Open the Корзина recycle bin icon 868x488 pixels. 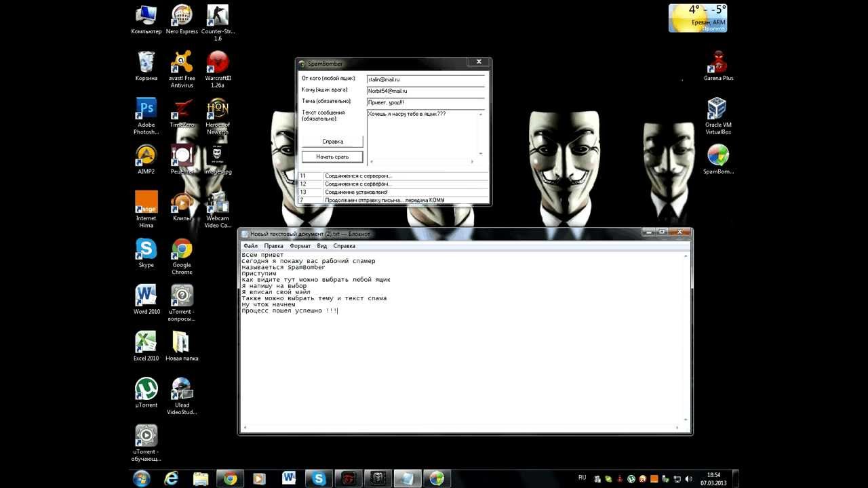click(146, 66)
